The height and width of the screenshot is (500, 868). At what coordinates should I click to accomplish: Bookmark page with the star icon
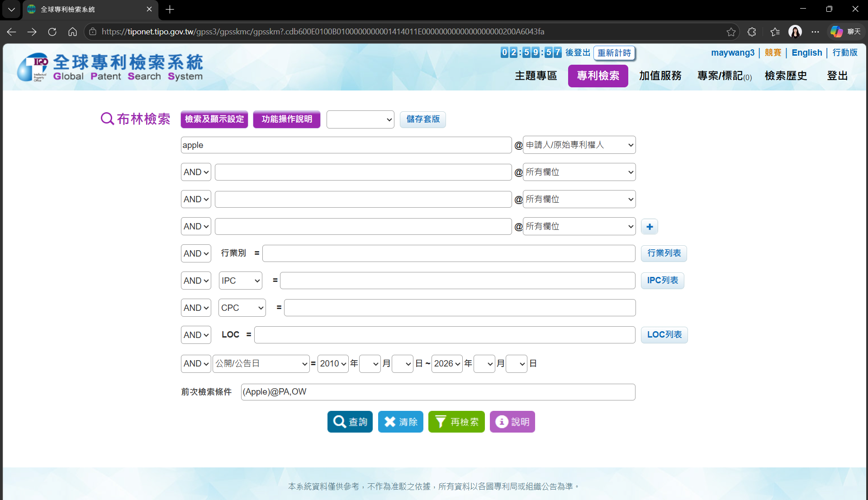point(731,32)
